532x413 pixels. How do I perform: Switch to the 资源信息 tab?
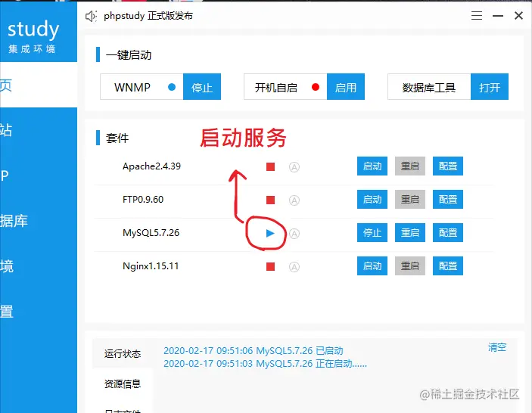(x=123, y=383)
